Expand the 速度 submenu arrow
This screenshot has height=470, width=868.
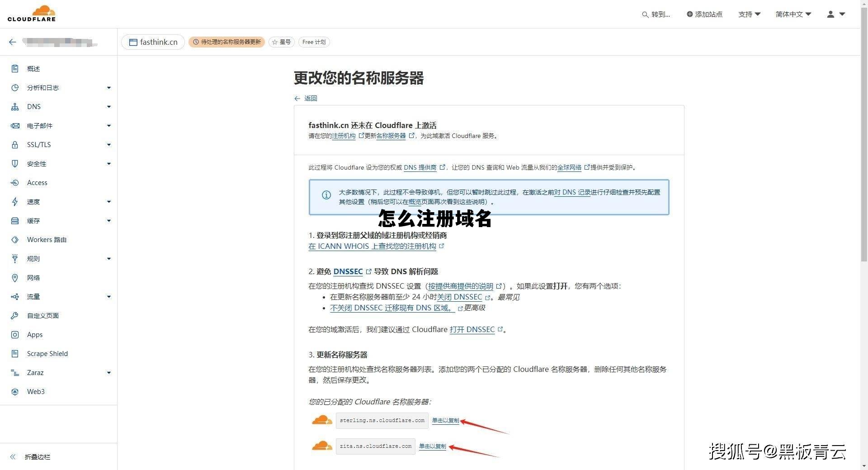coord(109,202)
